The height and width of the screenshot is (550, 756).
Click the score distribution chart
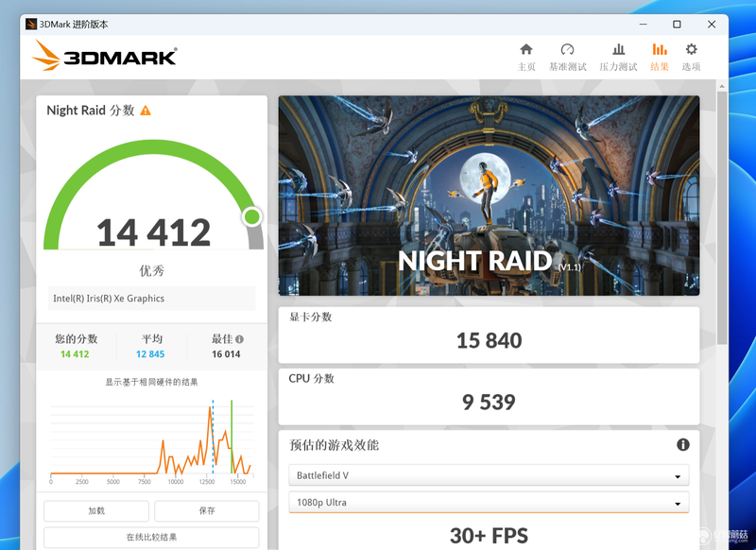click(151, 441)
